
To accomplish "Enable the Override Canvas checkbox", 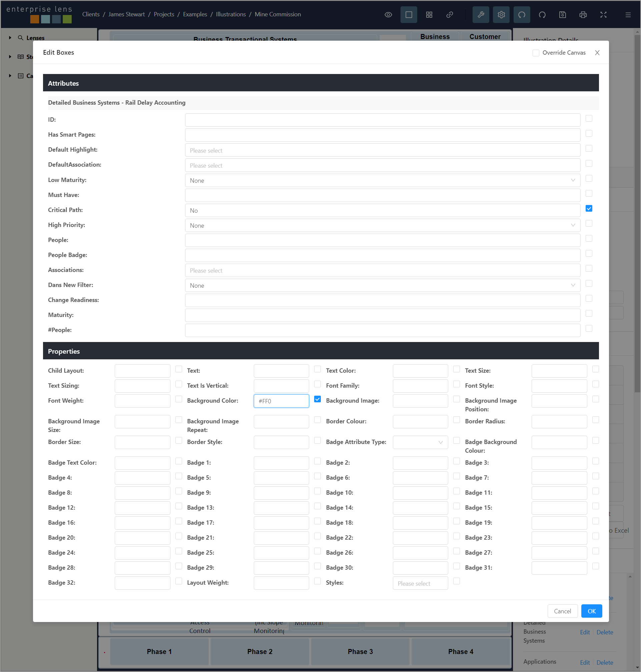I will coord(536,53).
